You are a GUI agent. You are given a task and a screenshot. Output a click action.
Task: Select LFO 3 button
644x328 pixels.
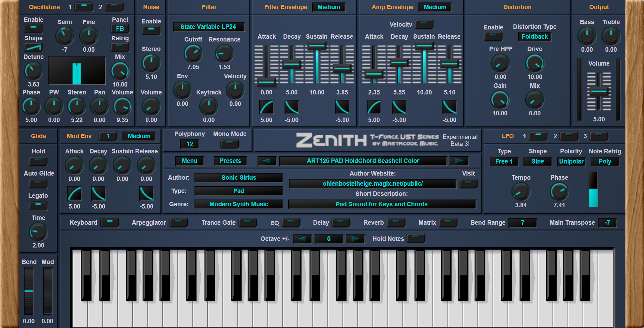tap(599, 136)
